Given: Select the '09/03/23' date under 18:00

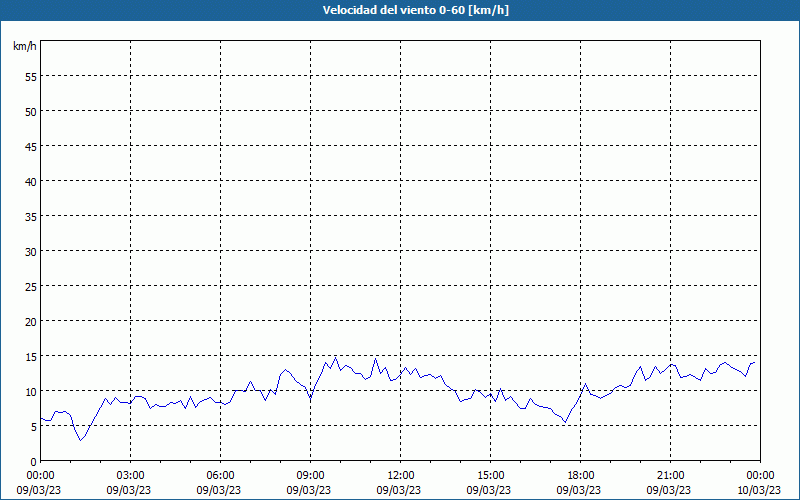Looking at the screenshot, I should 579,490.
